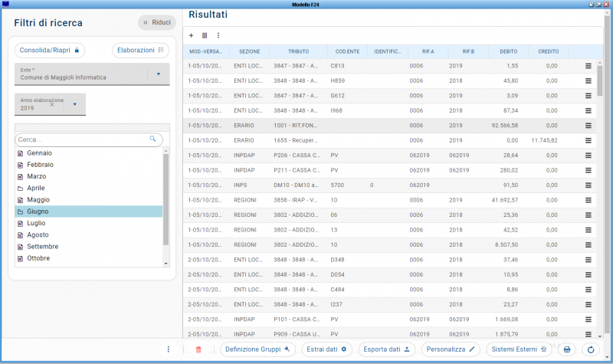
Task: Open the Anno elaborazione dropdown
Action: (75, 104)
